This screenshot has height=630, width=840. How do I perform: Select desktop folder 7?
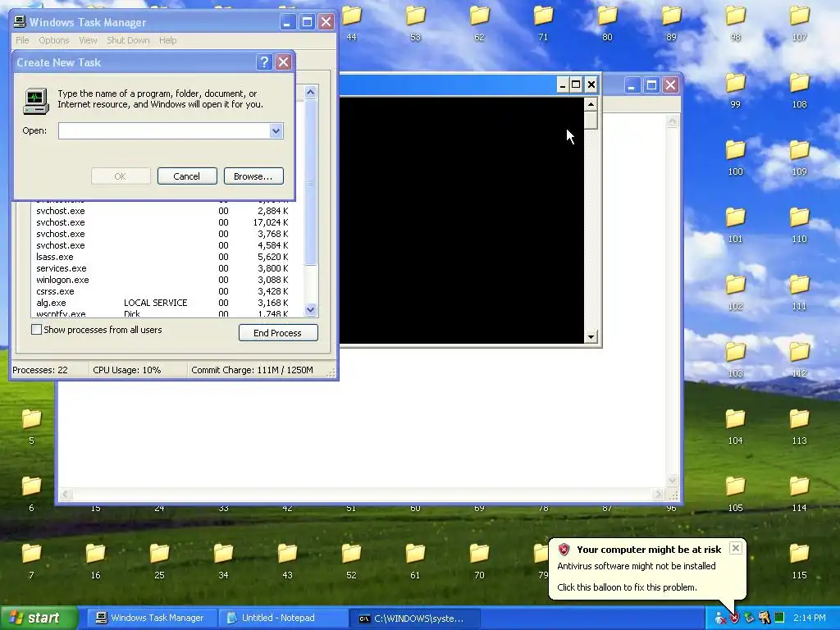tap(32, 562)
